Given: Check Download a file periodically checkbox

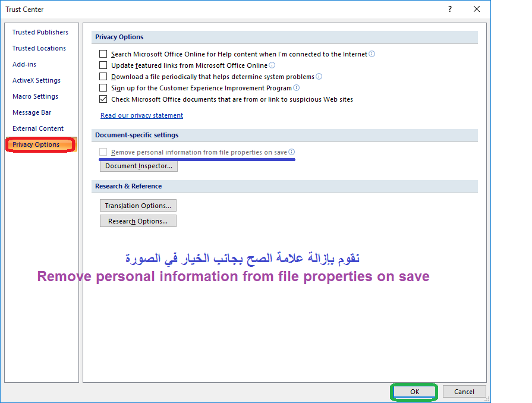Looking at the screenshot, I should coord(103,77).
